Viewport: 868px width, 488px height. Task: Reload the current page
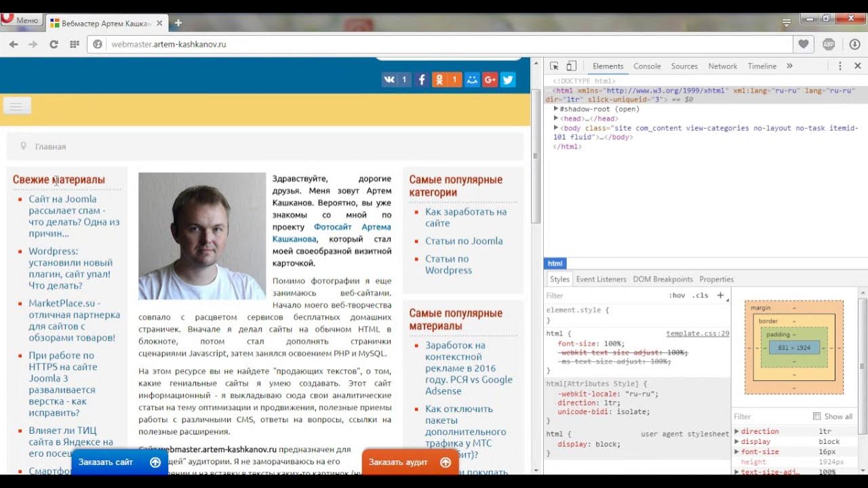coord(54,44)
